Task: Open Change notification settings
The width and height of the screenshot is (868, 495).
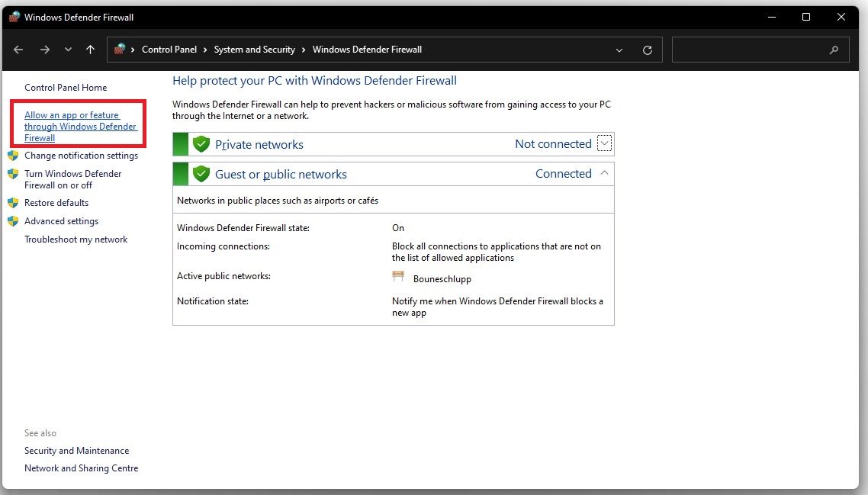Action: (x=81, y=156)
